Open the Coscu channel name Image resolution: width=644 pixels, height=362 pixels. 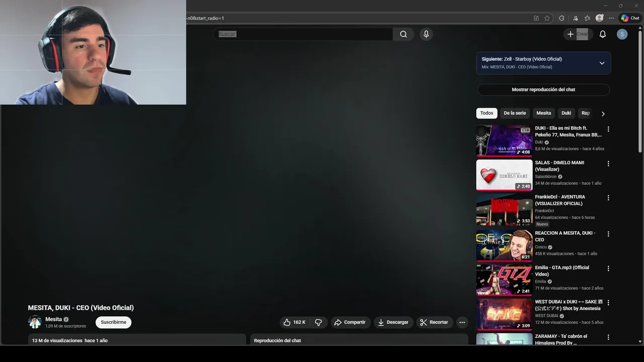[x=540, y=247]
